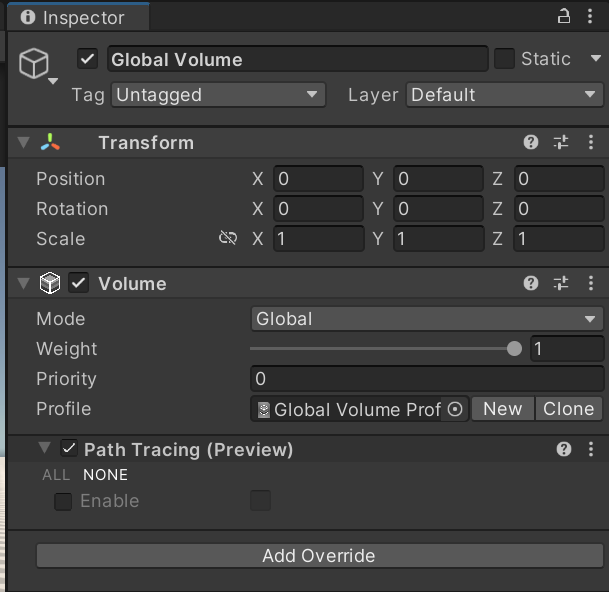Click the Inspector lock icon
Image resolution: width=609 pixels, height=592 pixels.
tap(563, 17)
